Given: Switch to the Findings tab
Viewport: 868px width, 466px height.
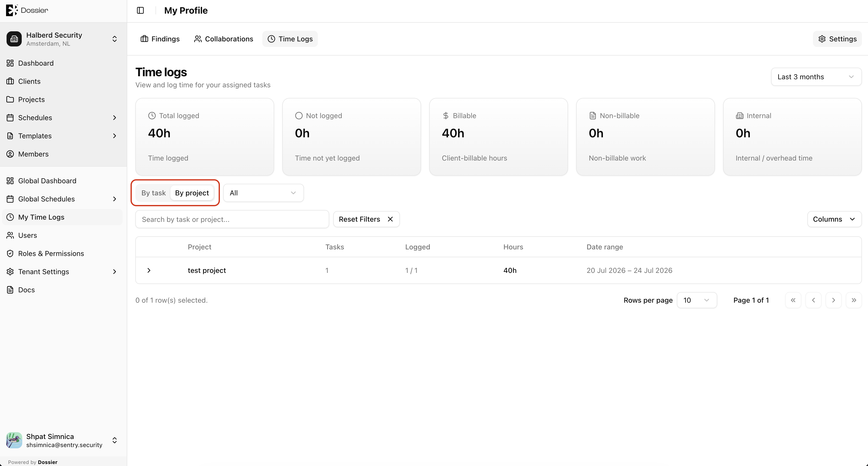Looking at the screenshot, I should pyautogui.click(x=160, y=39).
